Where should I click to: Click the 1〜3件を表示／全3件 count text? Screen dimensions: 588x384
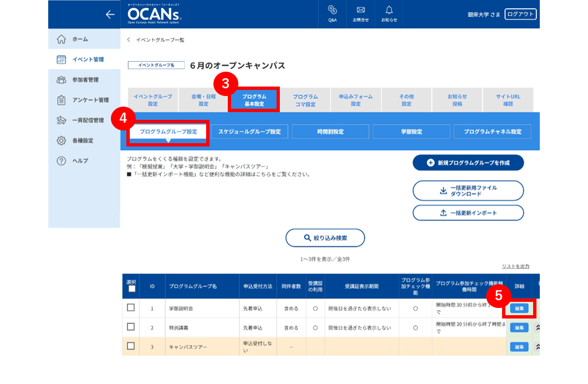[x=325, y=259]
